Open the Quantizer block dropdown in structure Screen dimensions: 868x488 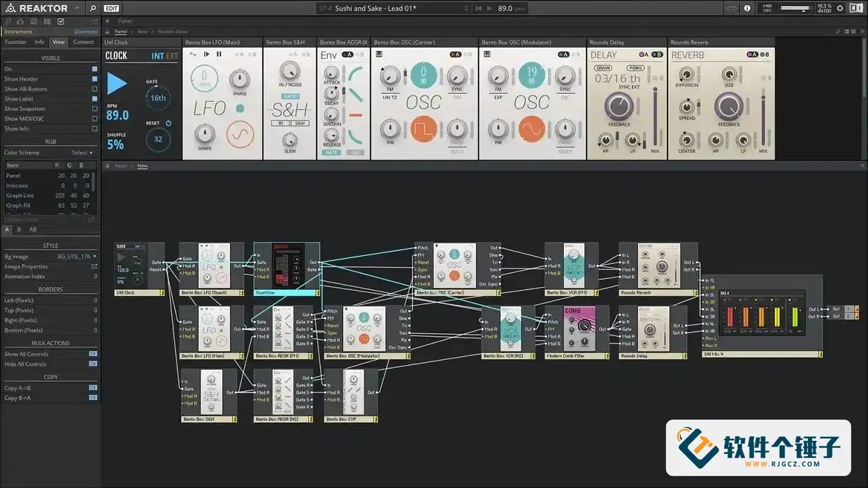pyautogui.click(x=317, y=293)
